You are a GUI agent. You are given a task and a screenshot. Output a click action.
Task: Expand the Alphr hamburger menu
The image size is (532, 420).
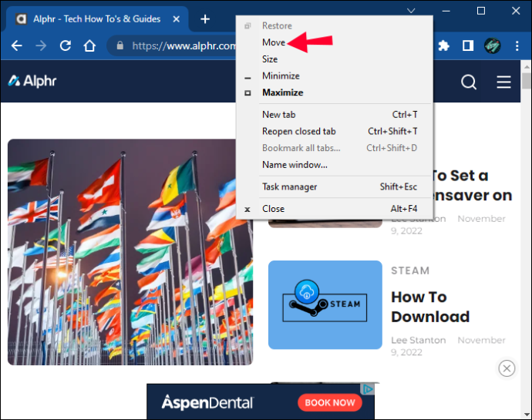pyautogui.click(x=503, y=82)
